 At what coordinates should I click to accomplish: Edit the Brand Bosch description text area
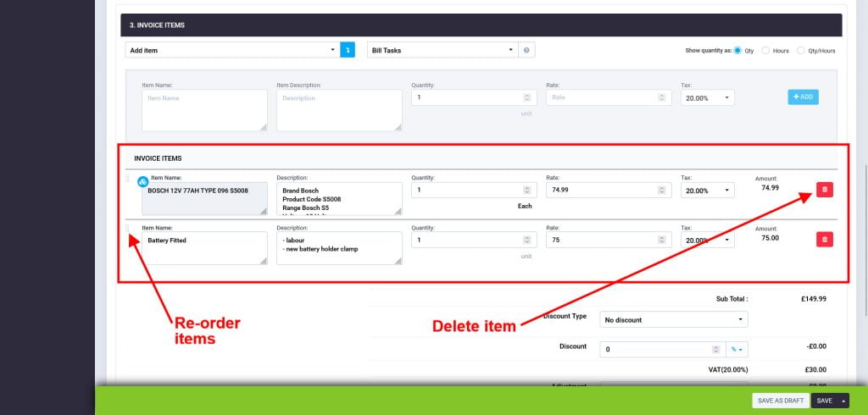tap(339, 199)
